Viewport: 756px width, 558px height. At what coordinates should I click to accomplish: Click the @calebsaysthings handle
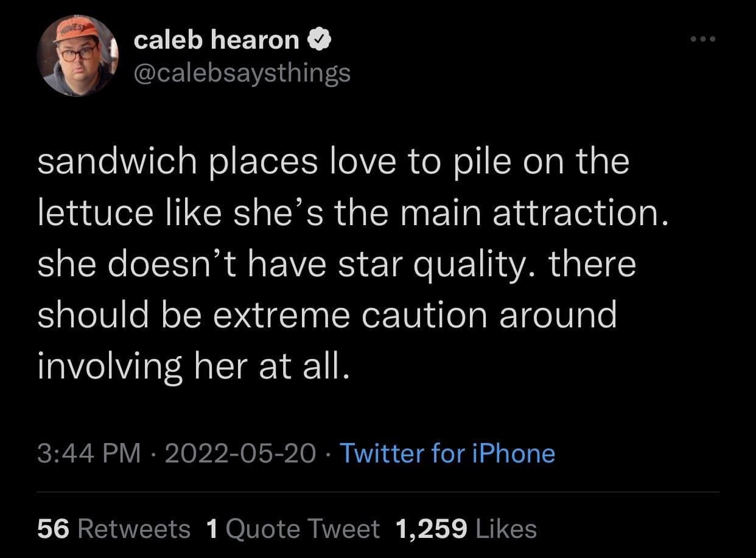(x=242, y=73)
